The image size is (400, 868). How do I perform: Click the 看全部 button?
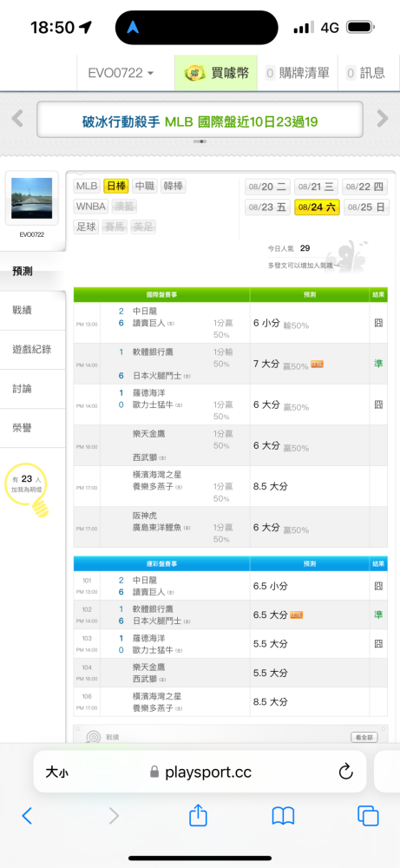pos(364,737)
